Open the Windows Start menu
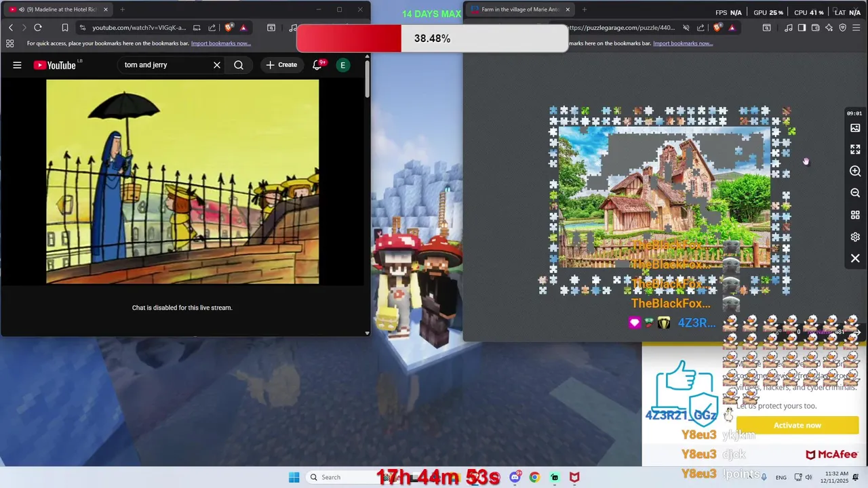The width and height of the screenshot is (868, 488). tap(294, 477)
